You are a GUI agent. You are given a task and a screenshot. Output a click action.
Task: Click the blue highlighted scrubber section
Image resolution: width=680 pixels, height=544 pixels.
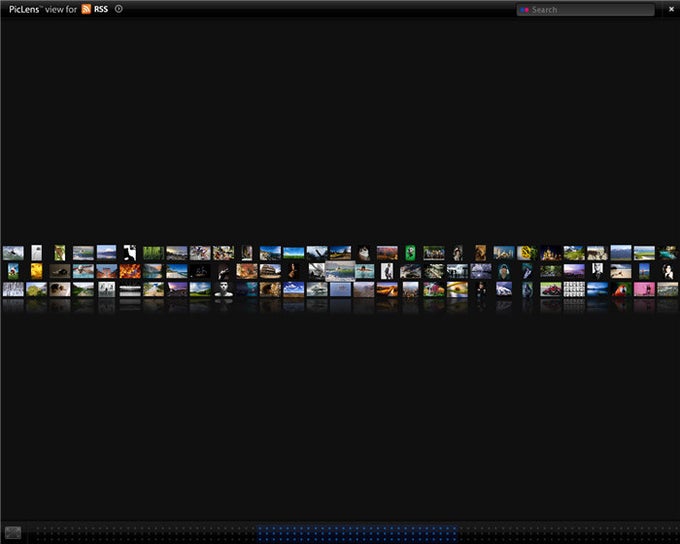pos(357,533)
